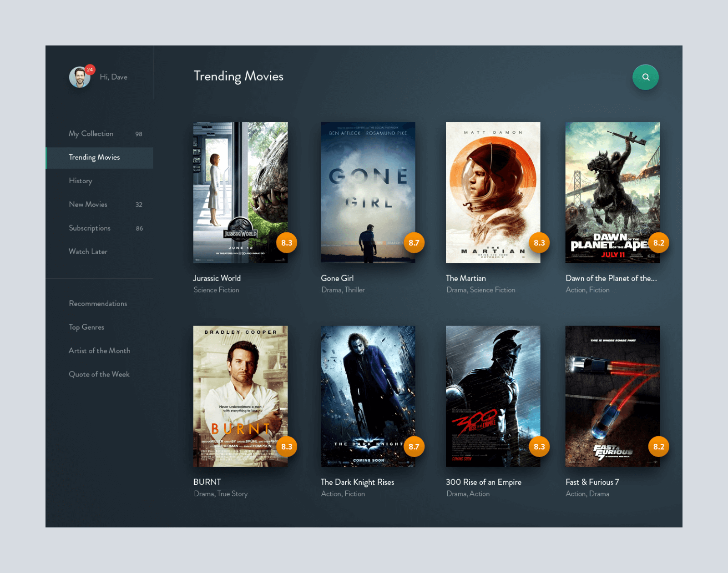Go to History section

coord(81,181)
